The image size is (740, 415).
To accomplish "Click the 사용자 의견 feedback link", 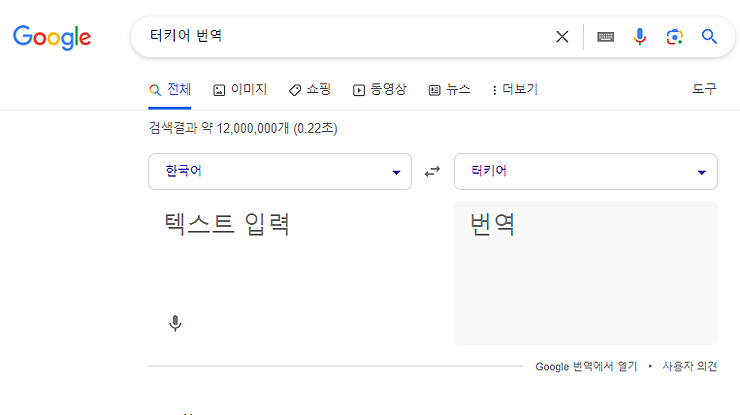I will [x=690, y=366].
